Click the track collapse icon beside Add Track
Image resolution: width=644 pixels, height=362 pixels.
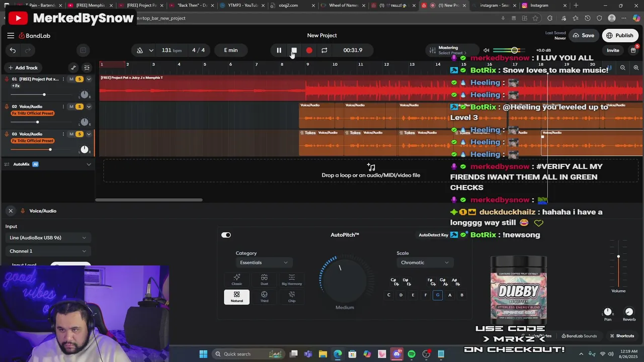point(87,68)
